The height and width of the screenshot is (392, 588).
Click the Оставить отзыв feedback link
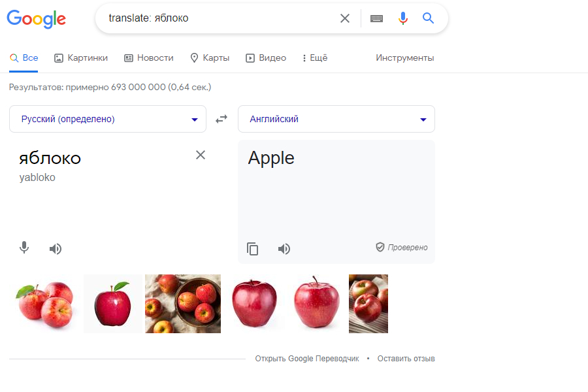pos(406,359)
